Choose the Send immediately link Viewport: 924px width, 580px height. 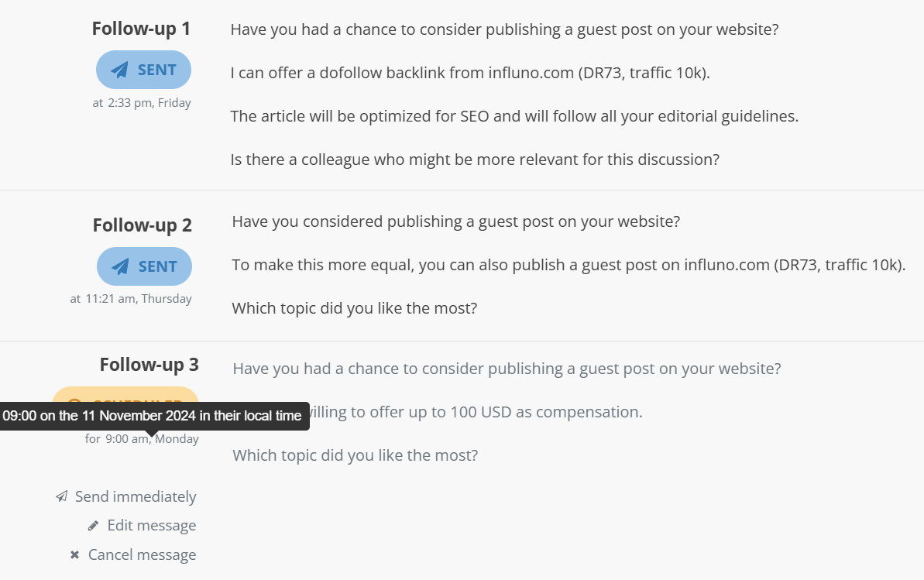click(x=135, y=496)
